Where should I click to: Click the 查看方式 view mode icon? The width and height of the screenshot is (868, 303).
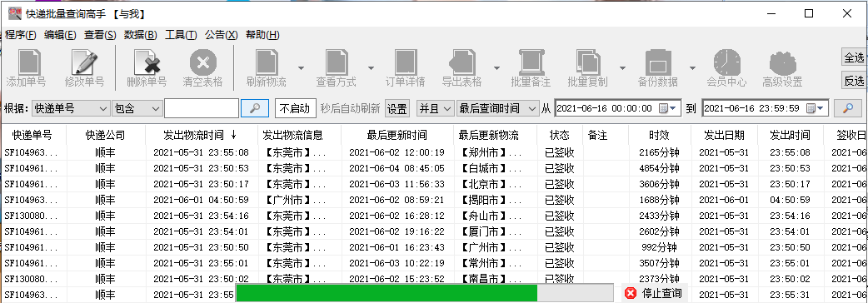pyautogui.click(x=336, y=62)
